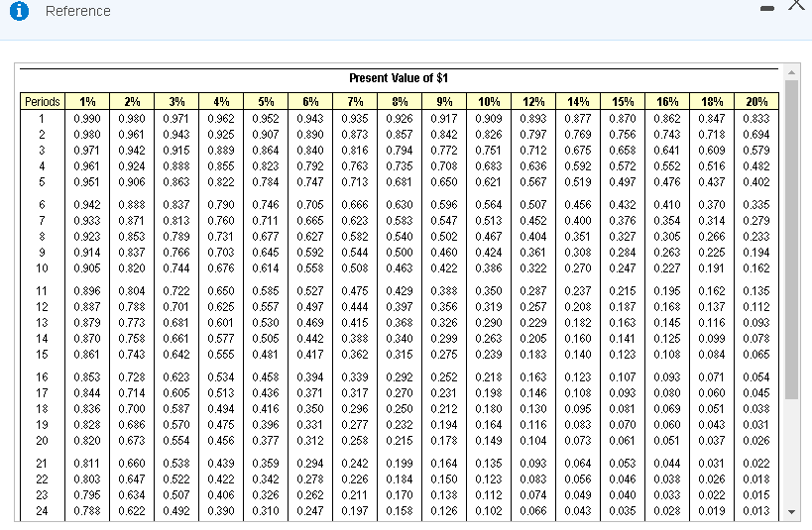Click value 0.614 in period 10
Screen dimensions: 812x530
pyautogui.click(x=266, y=268)
